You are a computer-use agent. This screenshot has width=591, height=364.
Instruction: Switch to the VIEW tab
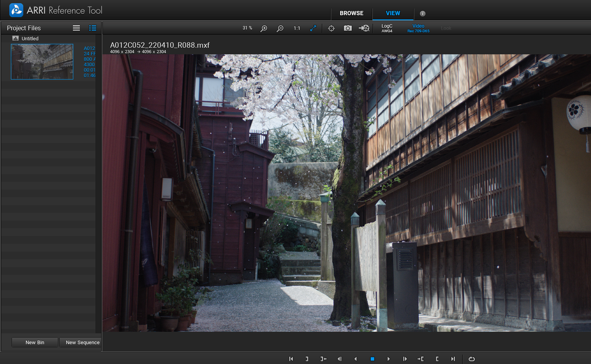coord(393,13)
